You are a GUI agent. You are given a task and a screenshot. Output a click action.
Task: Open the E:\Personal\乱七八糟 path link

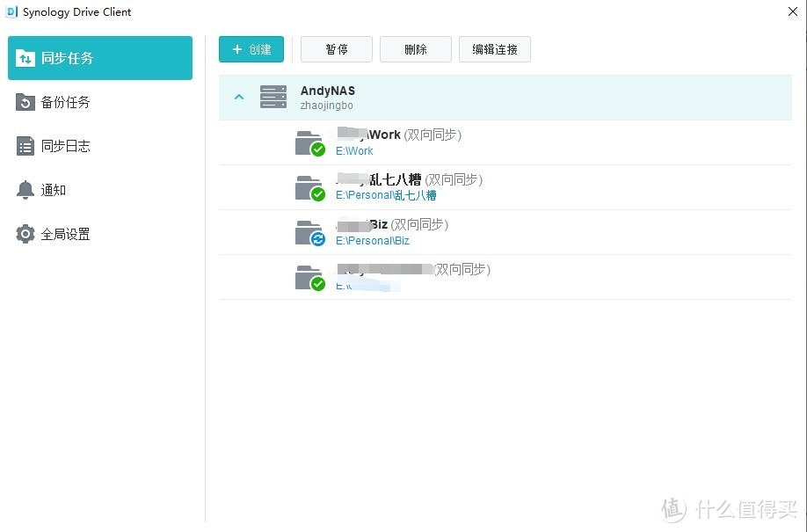pyautogui.click(x=386, y=196)
